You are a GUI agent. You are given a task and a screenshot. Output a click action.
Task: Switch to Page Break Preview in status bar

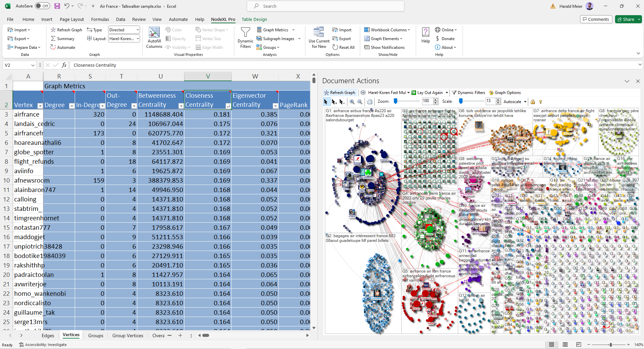pos(578,344)
